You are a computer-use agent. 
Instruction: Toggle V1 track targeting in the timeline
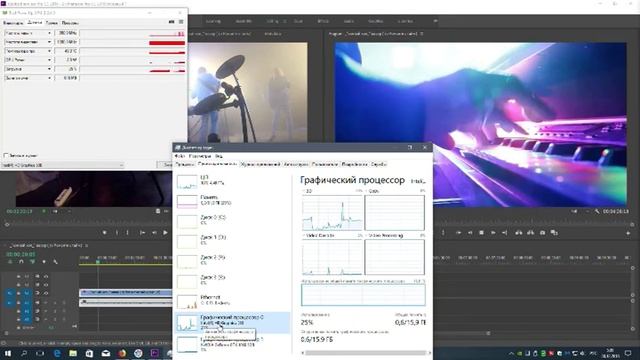pyautogui.click(x=26, y=293)
